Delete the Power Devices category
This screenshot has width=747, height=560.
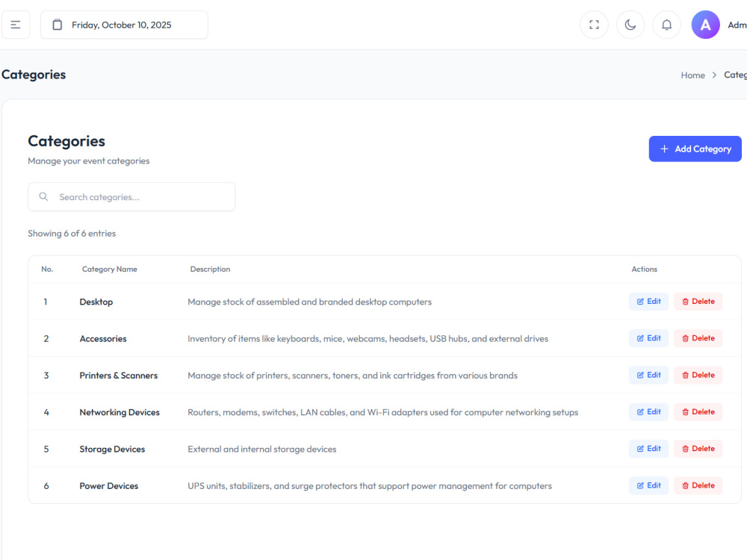coord(698,485)
